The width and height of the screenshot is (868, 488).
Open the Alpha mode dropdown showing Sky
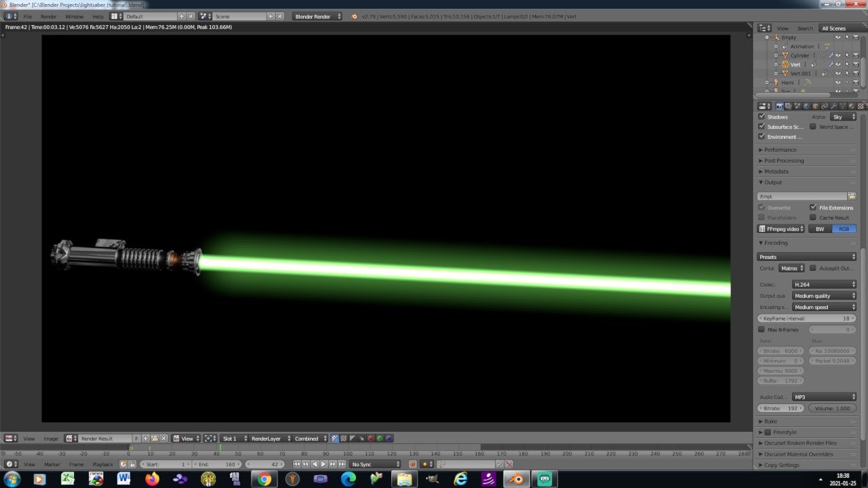coord(843,117)
